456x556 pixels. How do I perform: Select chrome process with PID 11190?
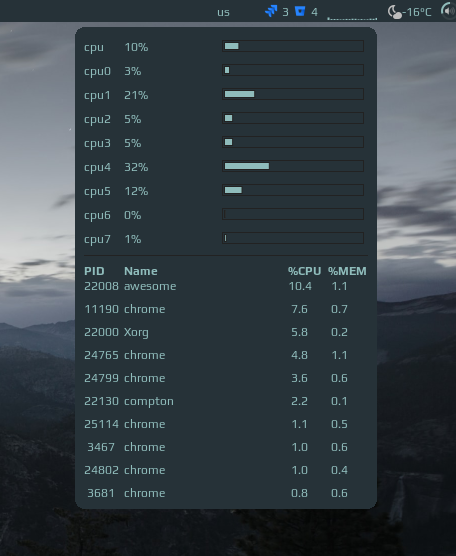pos(226,309)
